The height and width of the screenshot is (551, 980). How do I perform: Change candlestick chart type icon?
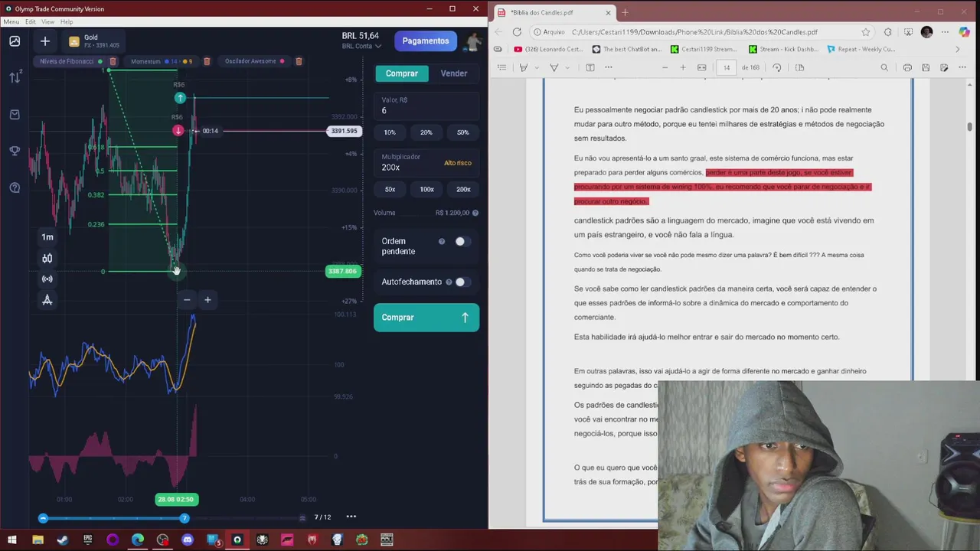point(47,259)
